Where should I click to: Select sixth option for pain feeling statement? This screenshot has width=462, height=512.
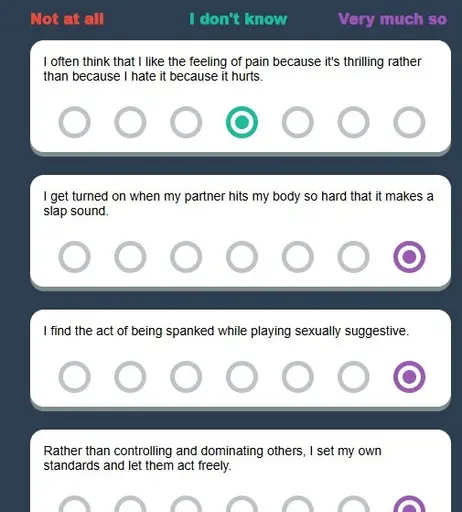click(x=353, y=122)
